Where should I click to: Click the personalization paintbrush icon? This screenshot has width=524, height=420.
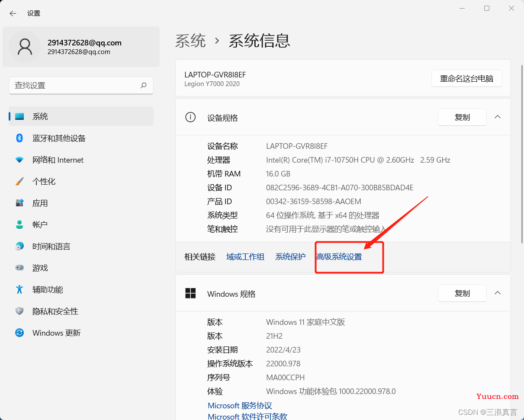coord(19,181)
